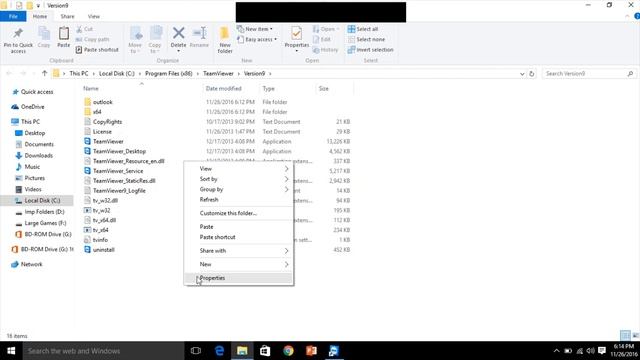Click the ribbon History button
Image resolution: width=640 pixels, height=360 pixels.
[325, 49]
